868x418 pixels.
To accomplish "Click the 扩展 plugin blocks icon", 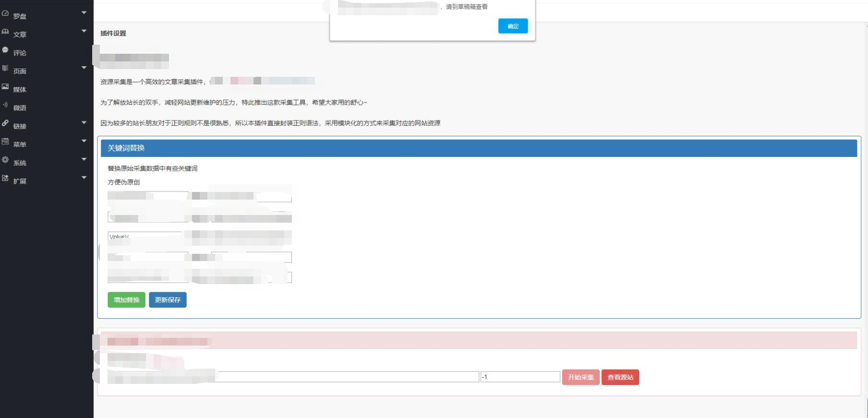I will [x=5, y=178].
